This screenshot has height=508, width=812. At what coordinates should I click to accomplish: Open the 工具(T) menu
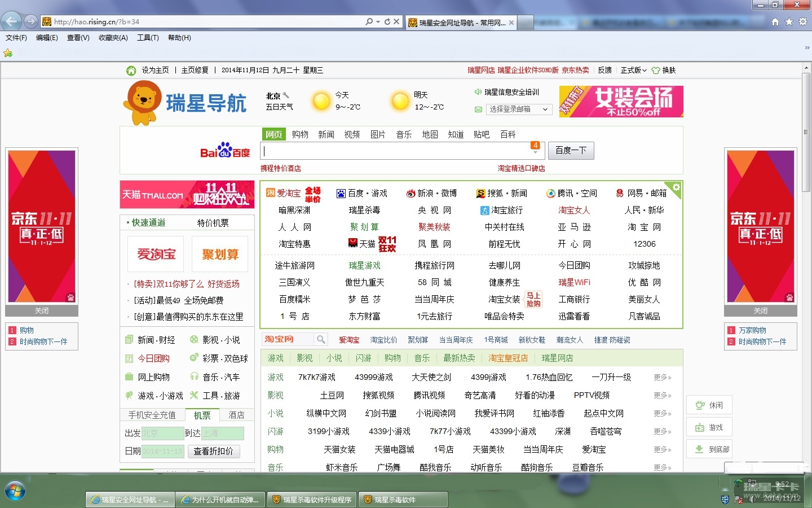[148, 38]
